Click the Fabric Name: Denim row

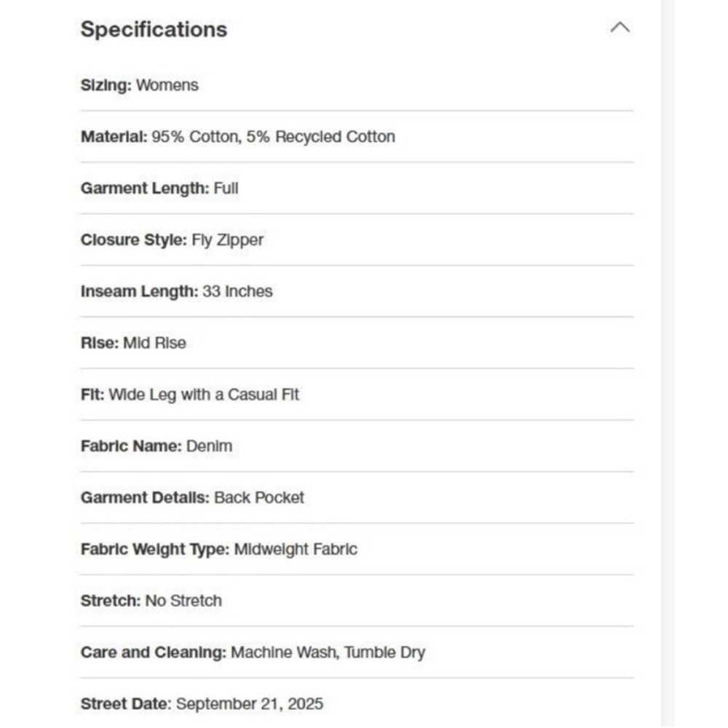click(x=357, y=446)
